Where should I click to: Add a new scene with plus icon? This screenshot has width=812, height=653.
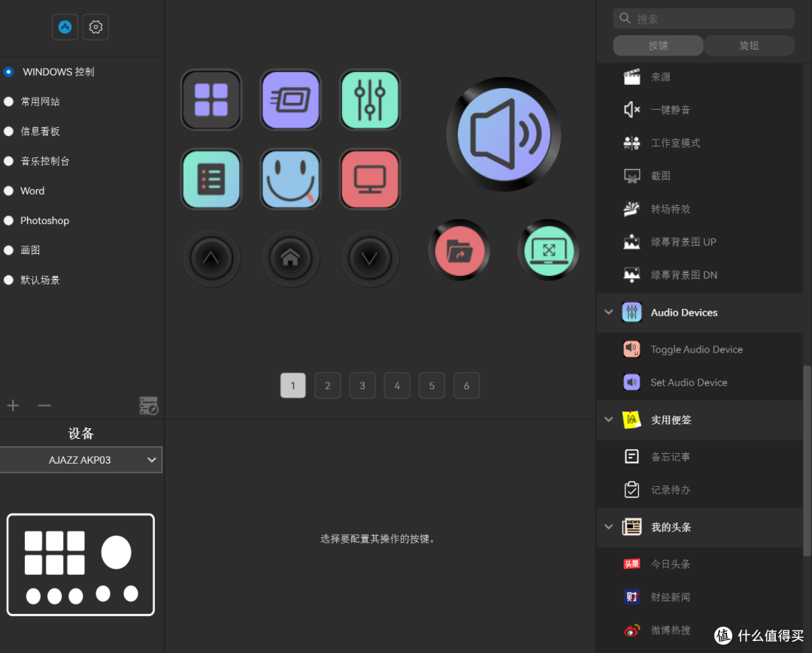click(13, 406)
